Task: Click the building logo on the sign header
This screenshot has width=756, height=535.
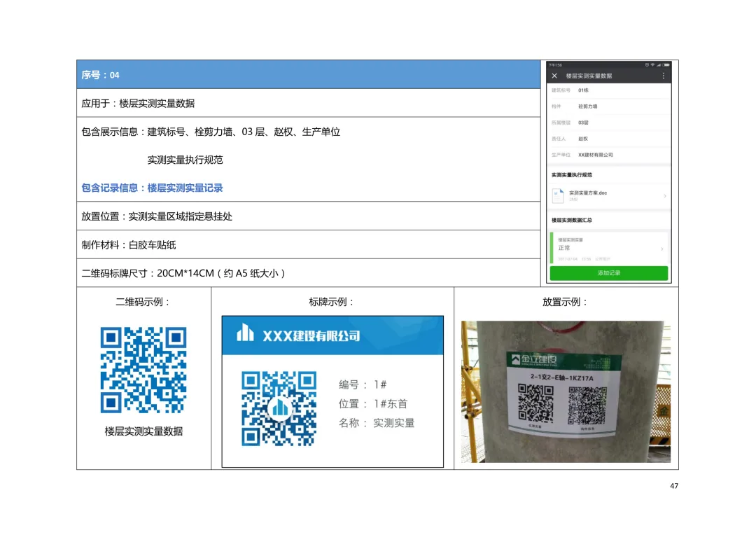Action: click(246, 333)
